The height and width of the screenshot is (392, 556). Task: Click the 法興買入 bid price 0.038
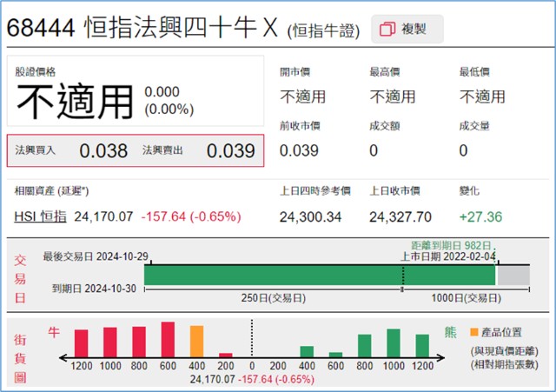click(103, 150)
